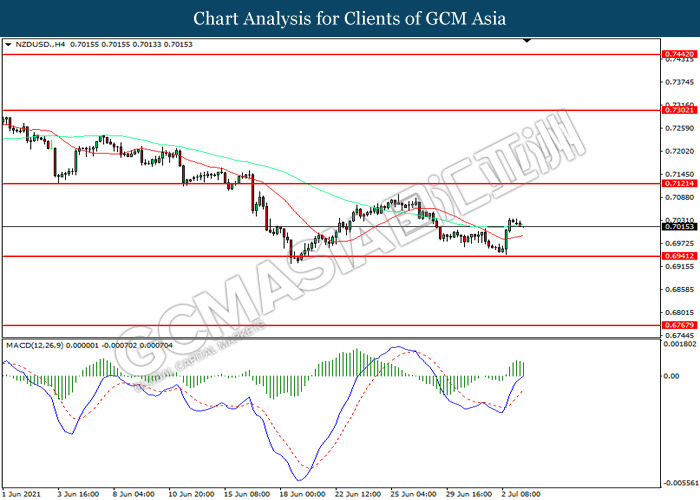Click the 15 Jun 08:00 time label
Image resolution: width=700 pixels, height=500 pixels.
247,494
